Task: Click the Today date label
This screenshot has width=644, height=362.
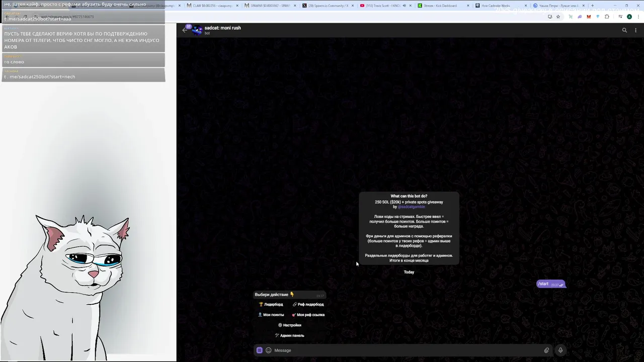Action: pyautogui.click(x=409, y=272)
